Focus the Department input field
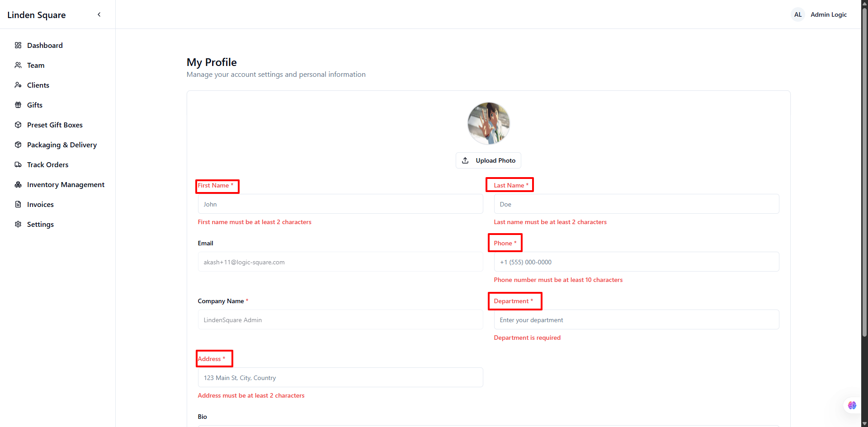868x427 pixels. pyautogui.click(x=637, y=320)
